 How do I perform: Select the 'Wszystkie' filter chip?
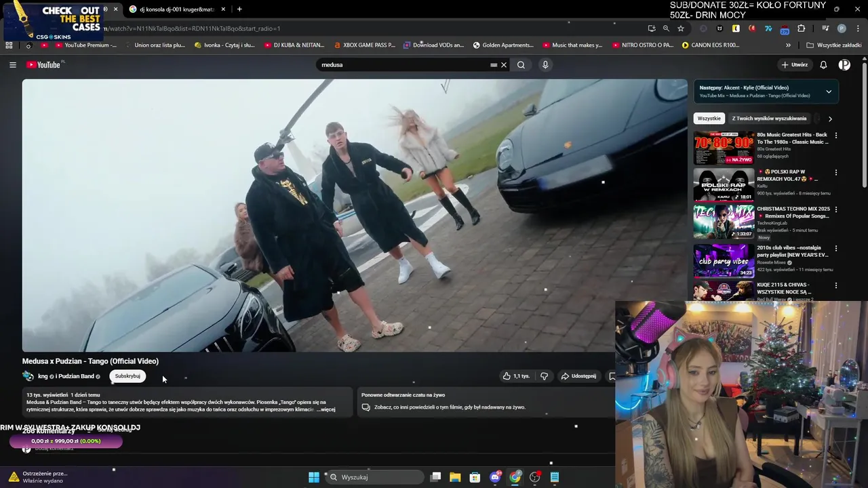click(709, 119)
